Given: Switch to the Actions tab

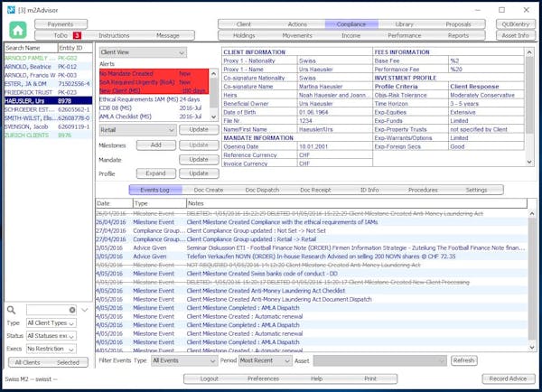Looking at the screenshot, I should click(x=297, y=24).
